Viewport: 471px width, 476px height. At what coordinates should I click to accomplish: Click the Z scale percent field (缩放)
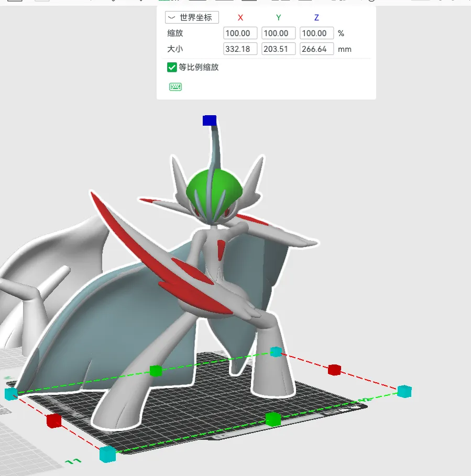[x=317, y=33]
